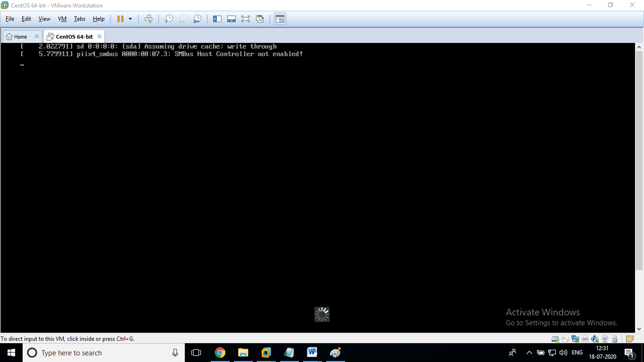644x362 pixels.
Task: Toggle the library sidebar visibility
Action: click(x=217, y=19)
